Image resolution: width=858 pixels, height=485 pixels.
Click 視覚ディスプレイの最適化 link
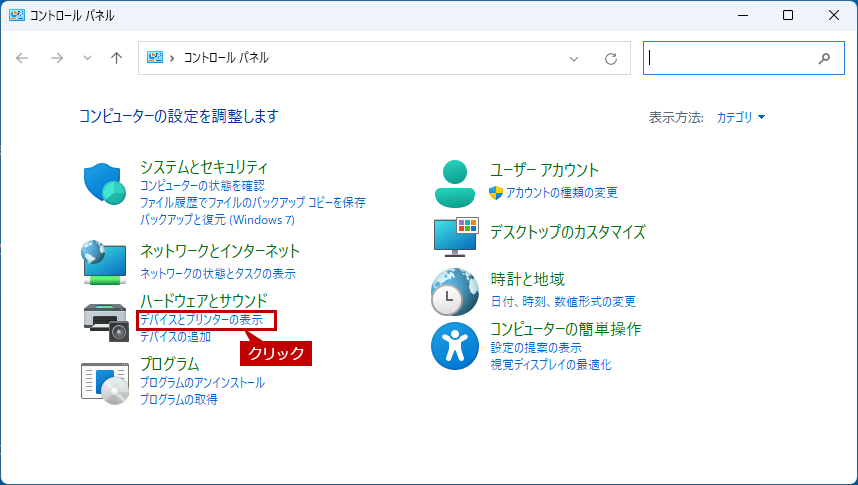tap(550, 365)
